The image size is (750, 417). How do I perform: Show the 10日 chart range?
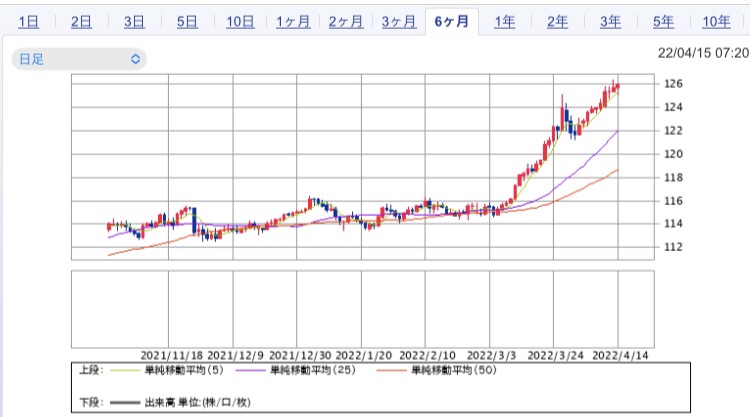(x=240, y=22)
